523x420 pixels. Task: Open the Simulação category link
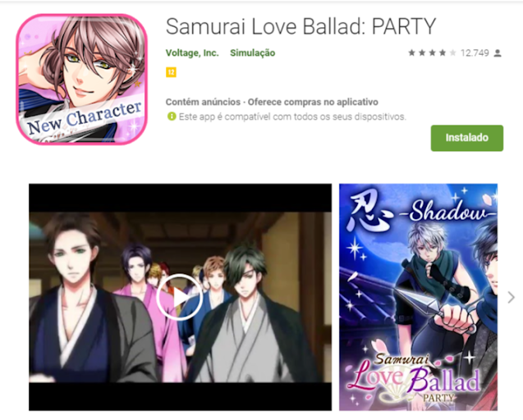click(x=253, y=53)
